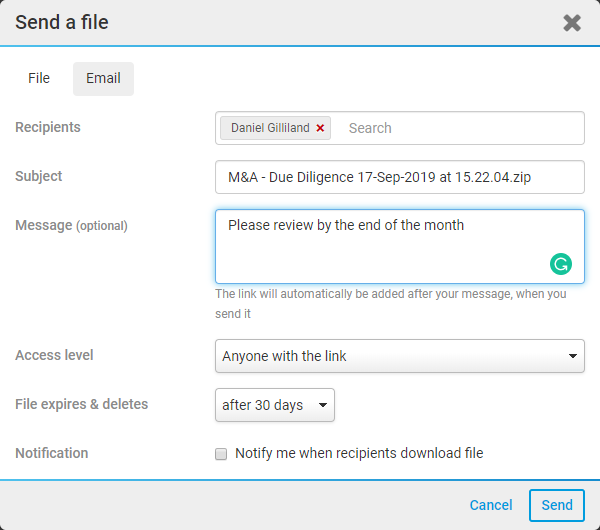Click the 'Send a file' dialog title
This screenshot has width=600, height=530.
tap(62, 22)
